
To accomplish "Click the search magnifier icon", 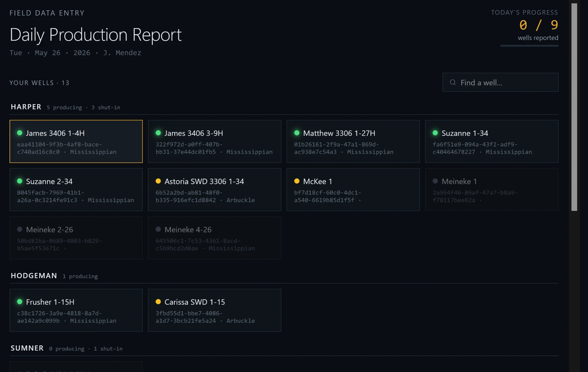I will click(x=453, y=82).
